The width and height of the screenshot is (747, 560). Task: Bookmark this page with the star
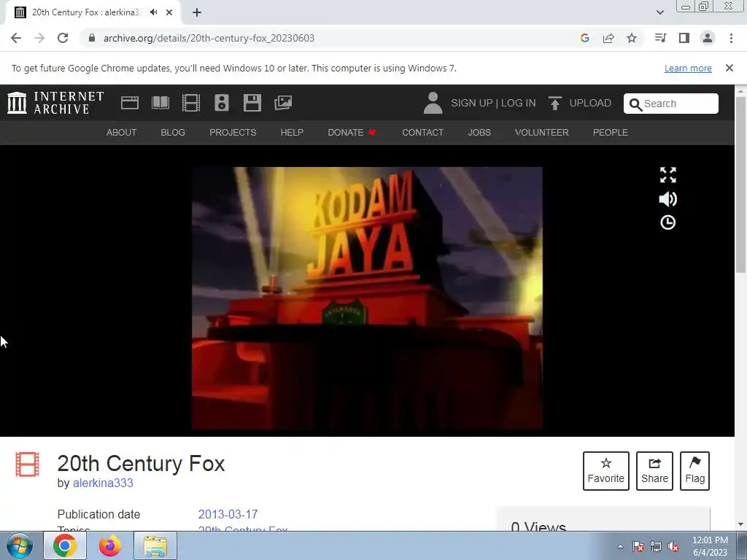coord(632,38)
